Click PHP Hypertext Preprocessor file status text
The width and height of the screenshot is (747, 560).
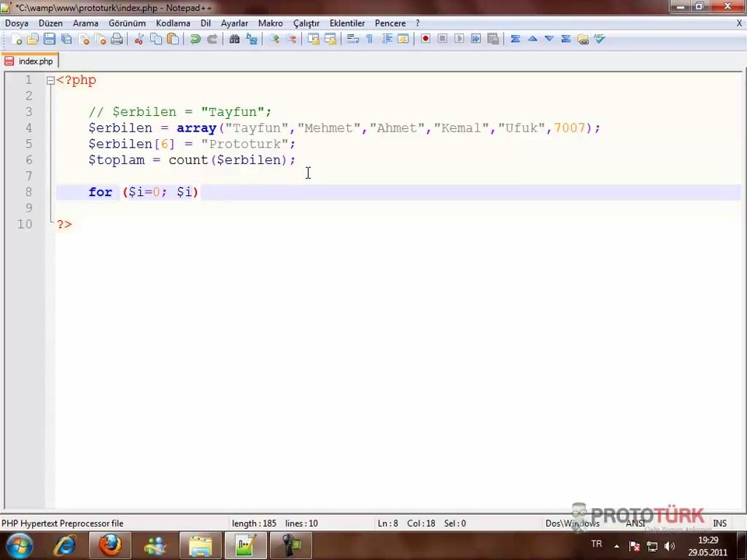[62, 523]
